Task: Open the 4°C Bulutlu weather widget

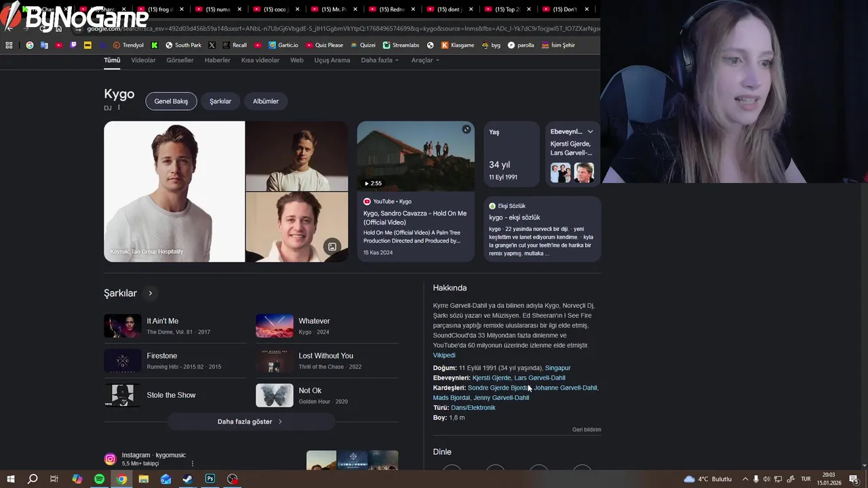Action: pyautogui.click(x=708, y=479)
